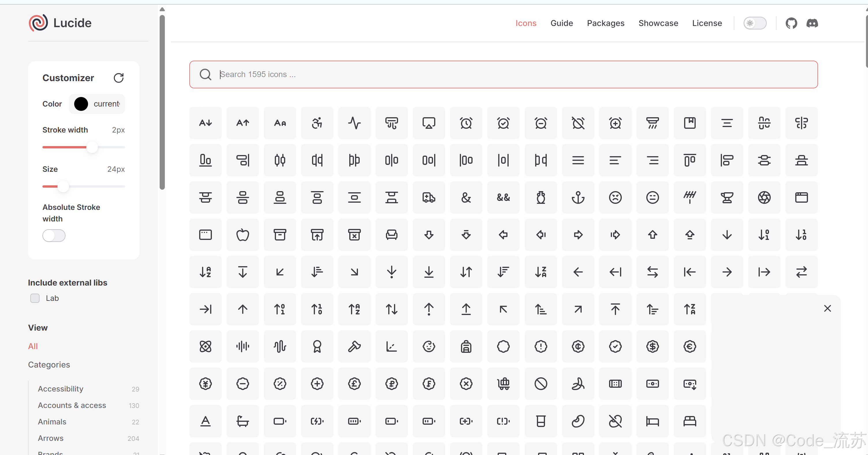Select the bed double icon

pos(689,421)
